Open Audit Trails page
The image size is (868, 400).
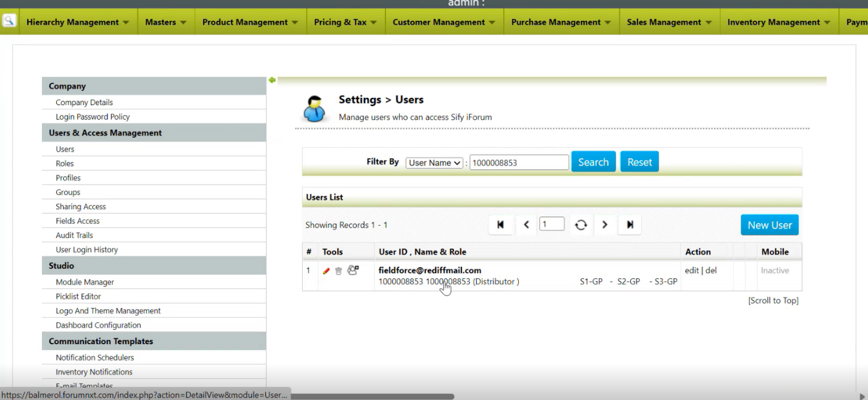[x=74, y=235]
